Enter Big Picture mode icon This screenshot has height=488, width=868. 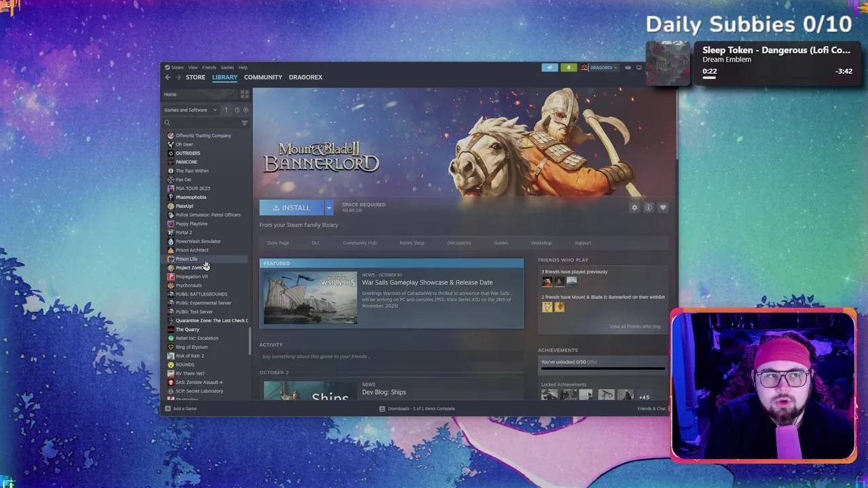pyautogui.click(x=639, y=67)
